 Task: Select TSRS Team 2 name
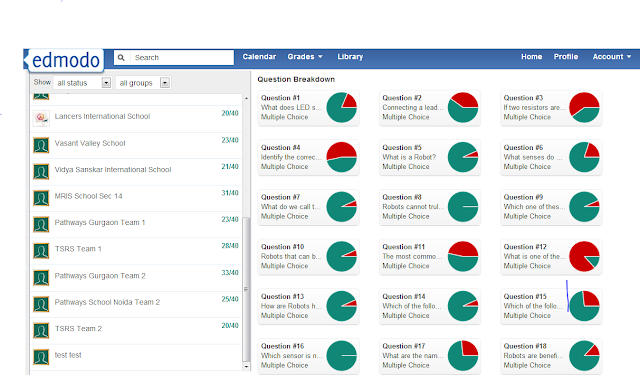[x=78, y=328]
